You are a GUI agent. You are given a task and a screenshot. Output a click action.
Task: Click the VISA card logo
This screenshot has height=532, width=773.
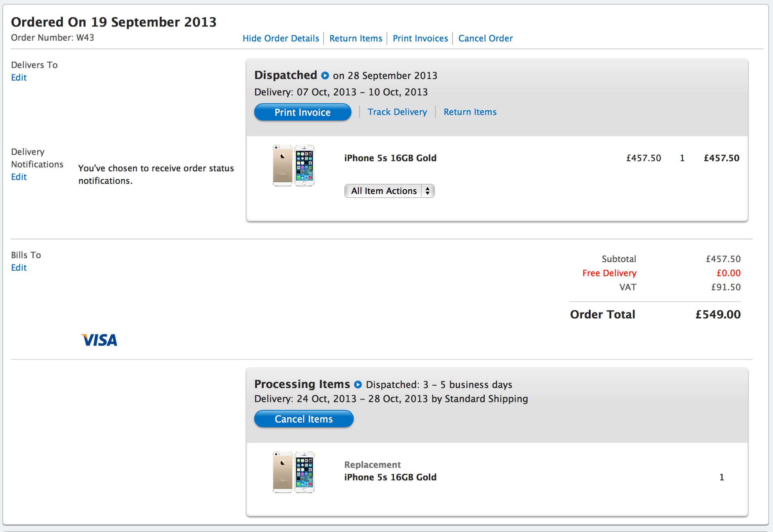pos(99,340)
